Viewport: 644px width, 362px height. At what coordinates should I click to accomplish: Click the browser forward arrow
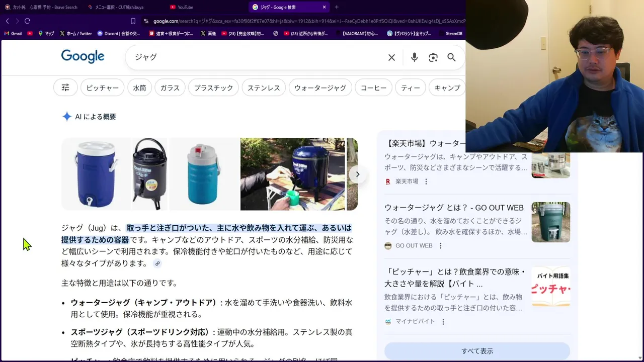(x=17, y=21)
